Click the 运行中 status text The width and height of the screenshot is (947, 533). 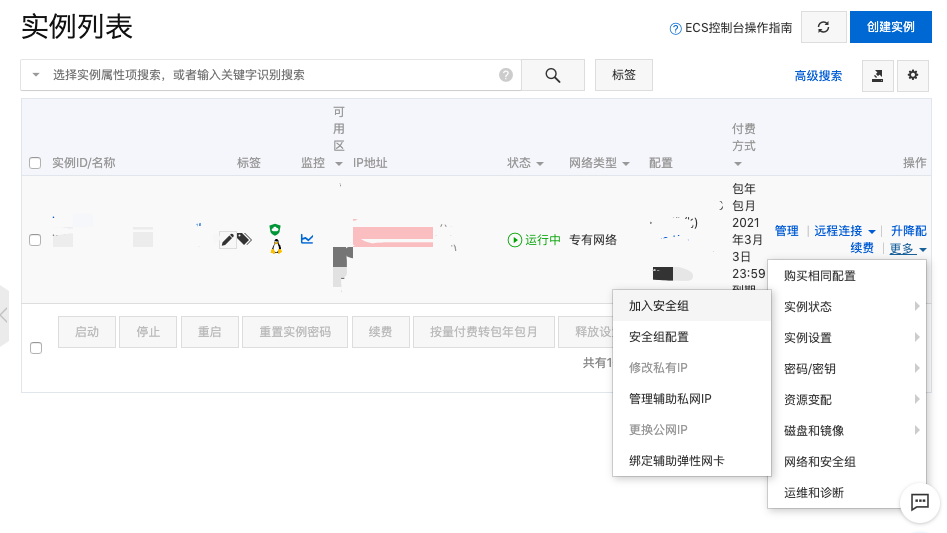[542, 240]
